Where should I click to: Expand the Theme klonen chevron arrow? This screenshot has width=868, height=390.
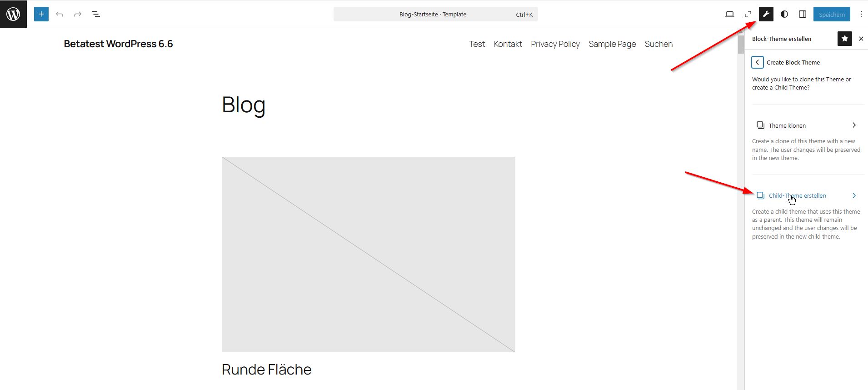tap(854, 125)
